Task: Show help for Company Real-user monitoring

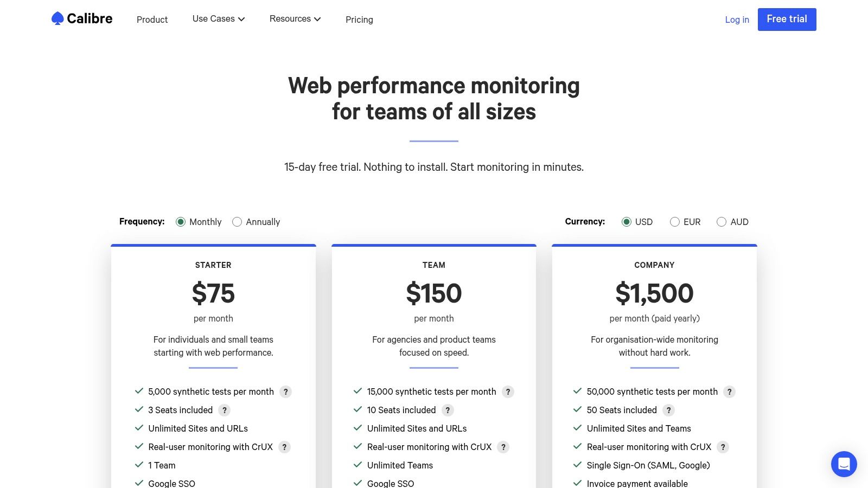Action: click(723, 447)
